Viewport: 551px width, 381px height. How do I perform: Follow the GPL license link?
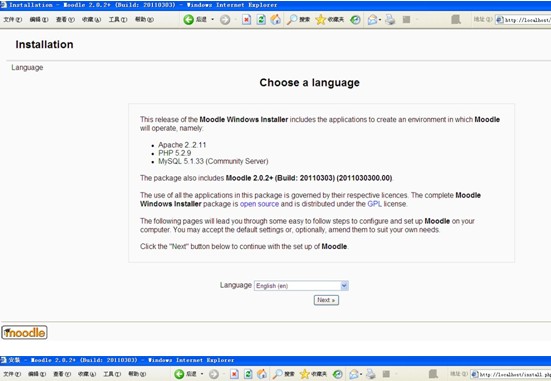click(x=375, y=204)
